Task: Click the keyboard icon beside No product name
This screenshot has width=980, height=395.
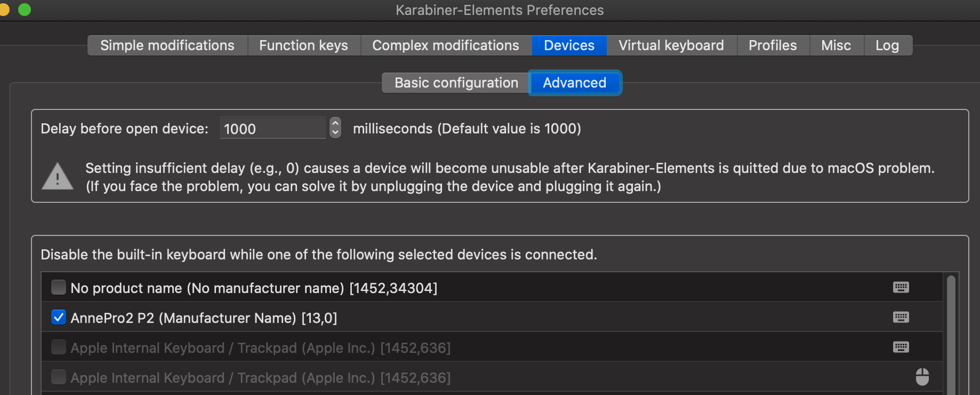Action: [x=901, y=287]
